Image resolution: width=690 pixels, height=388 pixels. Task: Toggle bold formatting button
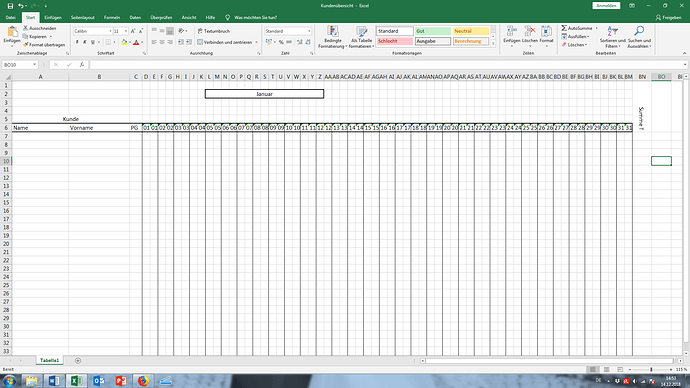pyautogui.click(x=77, y=42)
